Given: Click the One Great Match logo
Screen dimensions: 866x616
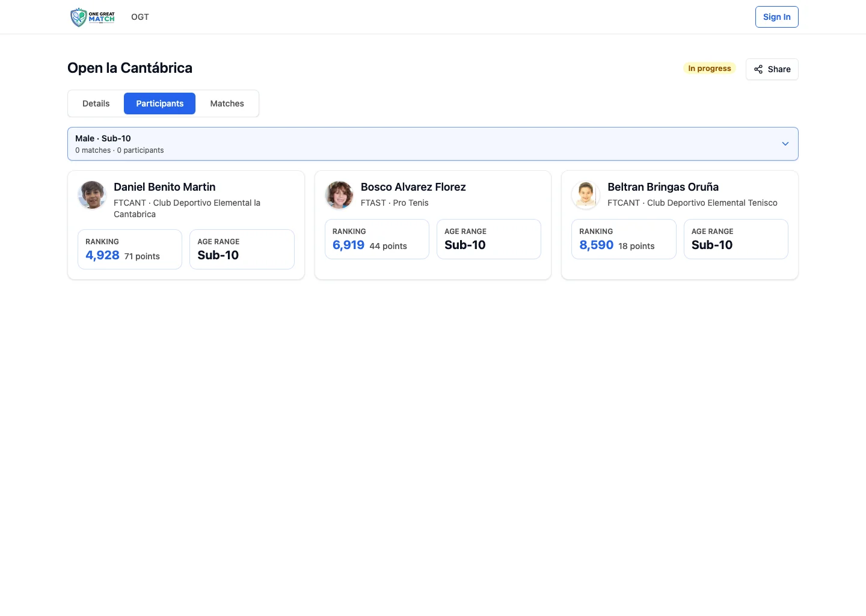Looking at the screenshot, I should coord(93,17).
